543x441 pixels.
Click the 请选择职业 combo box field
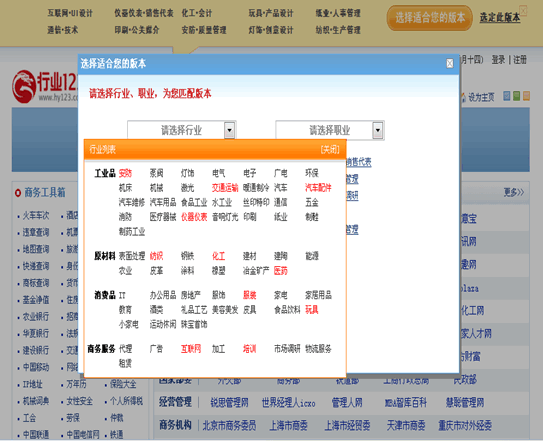point(330,130)
